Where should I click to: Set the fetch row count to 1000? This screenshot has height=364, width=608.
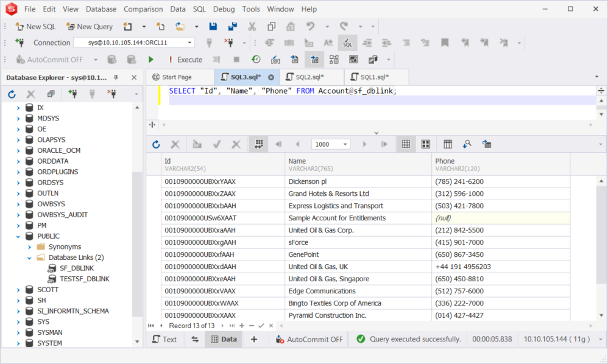tap(331, 144)
